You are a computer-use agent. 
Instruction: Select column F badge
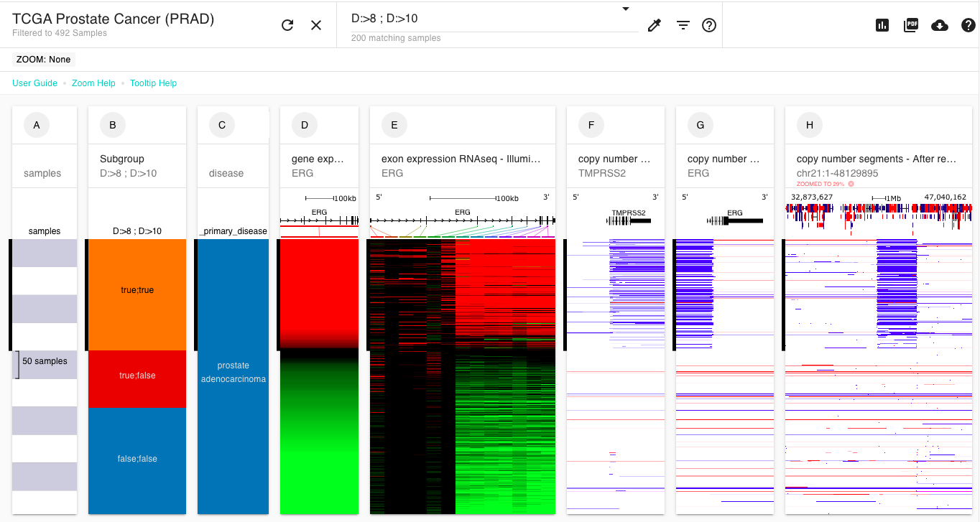591,125
